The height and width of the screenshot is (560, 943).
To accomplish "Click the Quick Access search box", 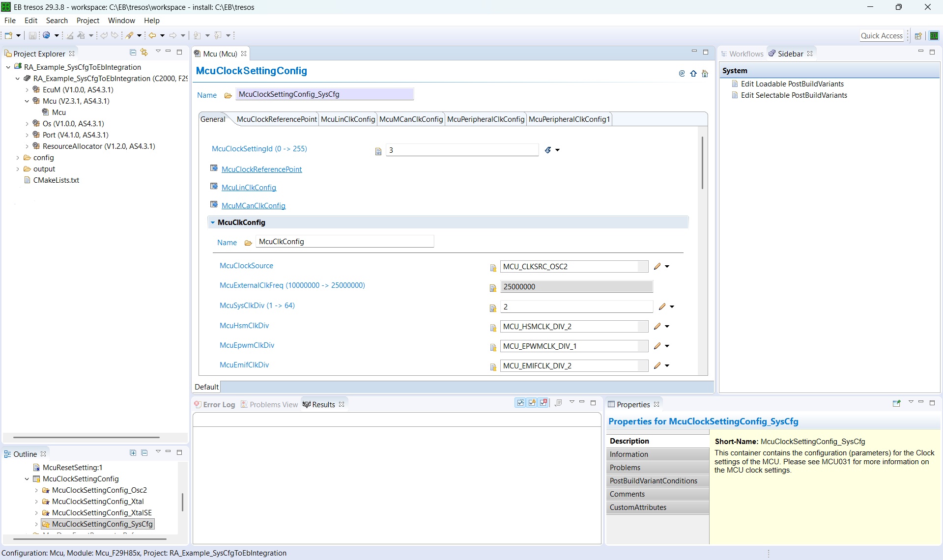I will coord(882,35).
